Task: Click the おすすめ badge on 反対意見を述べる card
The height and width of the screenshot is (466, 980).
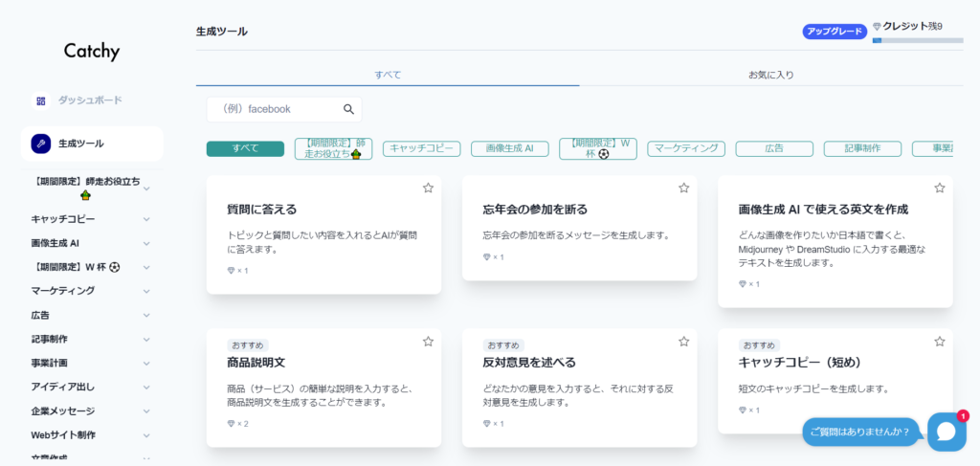Action: click(503, 345)
